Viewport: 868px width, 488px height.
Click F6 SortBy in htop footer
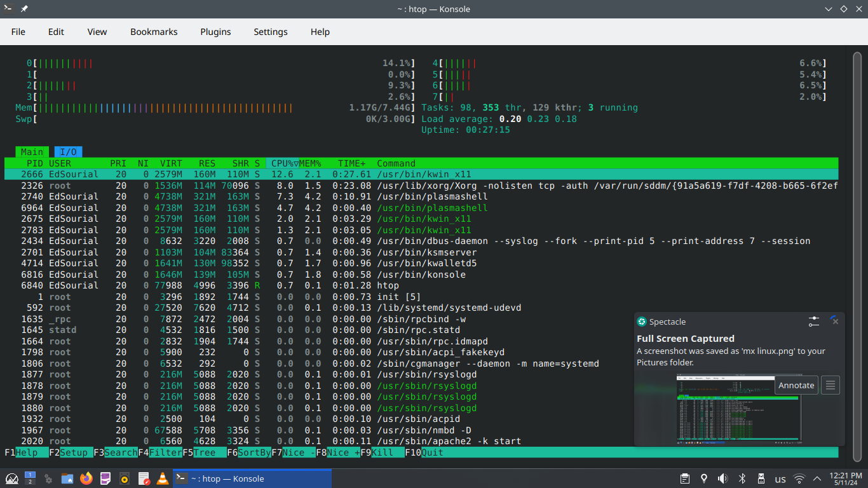[x=249, y=452]
